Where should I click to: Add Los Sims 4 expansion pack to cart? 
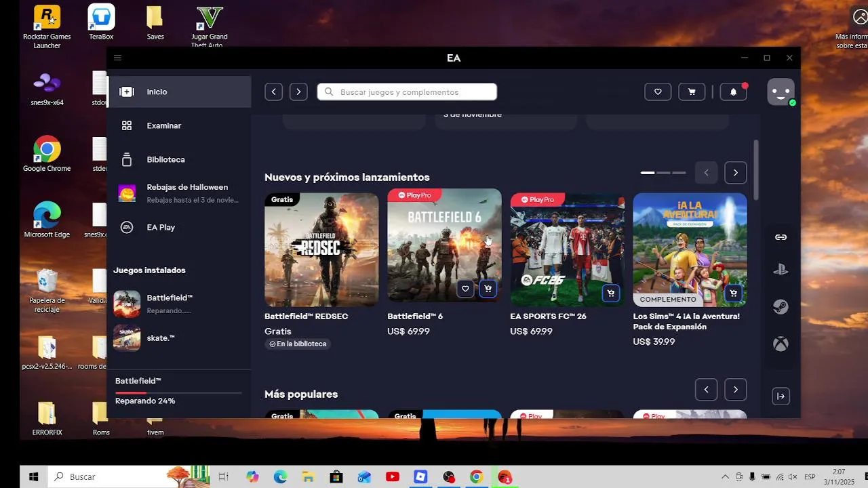click(x=733, y=293)
